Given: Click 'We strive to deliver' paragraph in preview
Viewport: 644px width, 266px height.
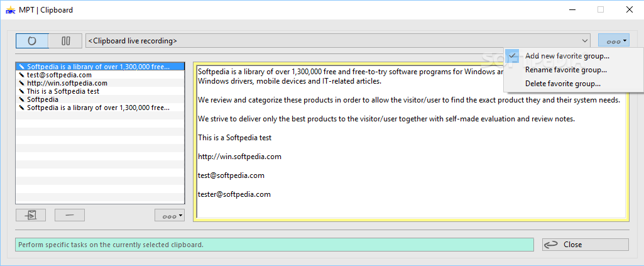Looking at the screenshot, I should [x=386, y=119].
